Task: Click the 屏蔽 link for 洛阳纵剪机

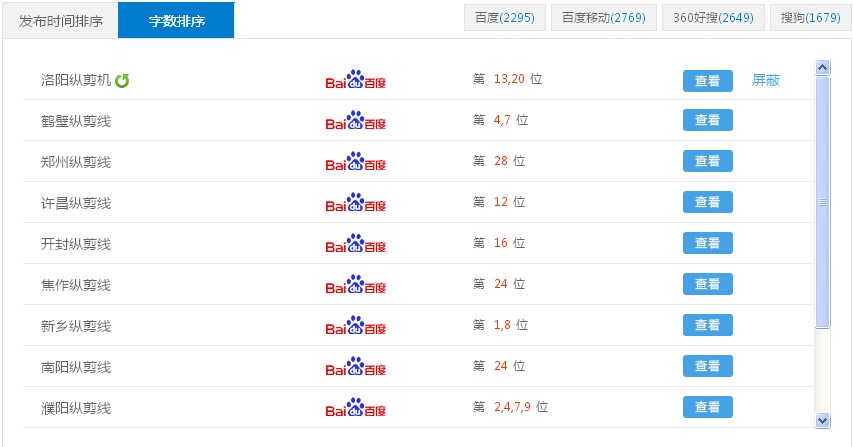Action: 766,80
